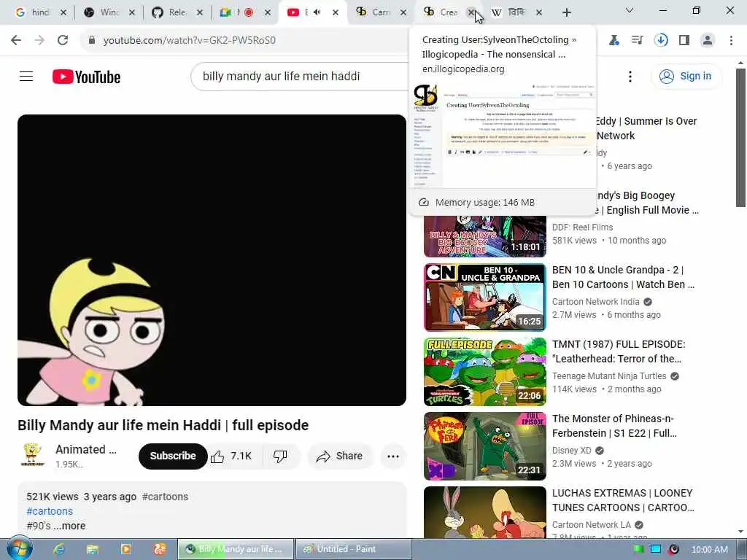This screenshot has height=560, width=747.
Task: Open Cartoon Network India channel link
Action: click(x=595, y=301)
